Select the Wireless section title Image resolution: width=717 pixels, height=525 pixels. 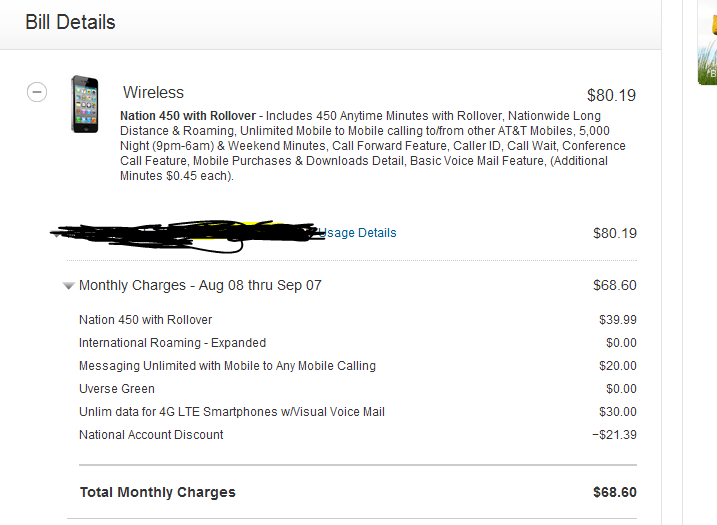click(153, 93)
